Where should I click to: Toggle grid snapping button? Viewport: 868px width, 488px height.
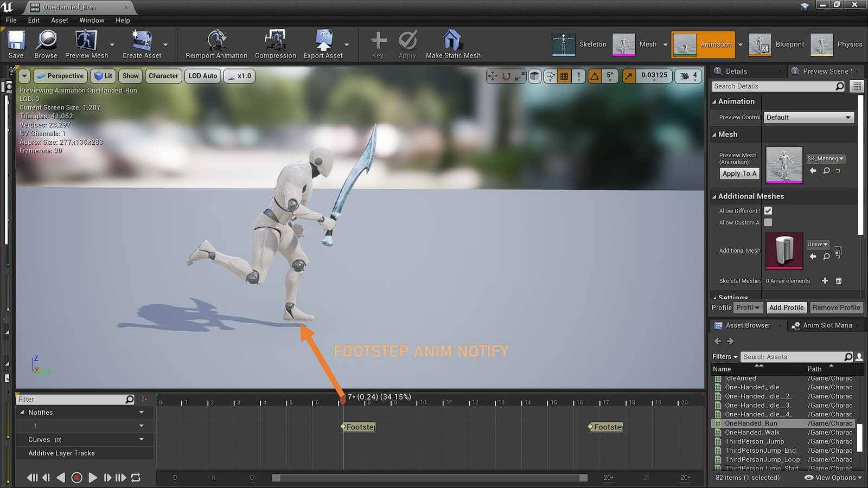pyautogui.click(x=564, y=76)
